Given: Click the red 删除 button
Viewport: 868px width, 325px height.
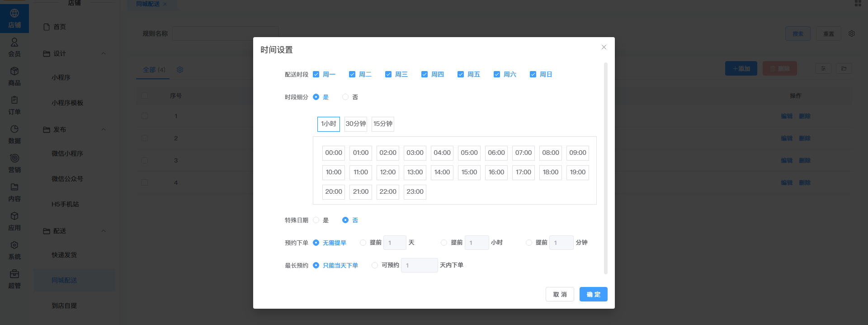Looking at the screenshot, I should pyautogui.click(x=780, y=68).
